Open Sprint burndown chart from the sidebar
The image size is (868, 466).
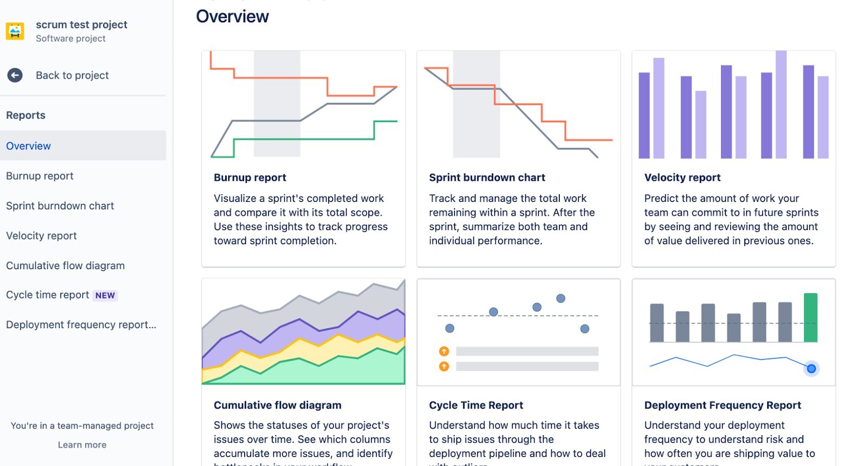60,206
